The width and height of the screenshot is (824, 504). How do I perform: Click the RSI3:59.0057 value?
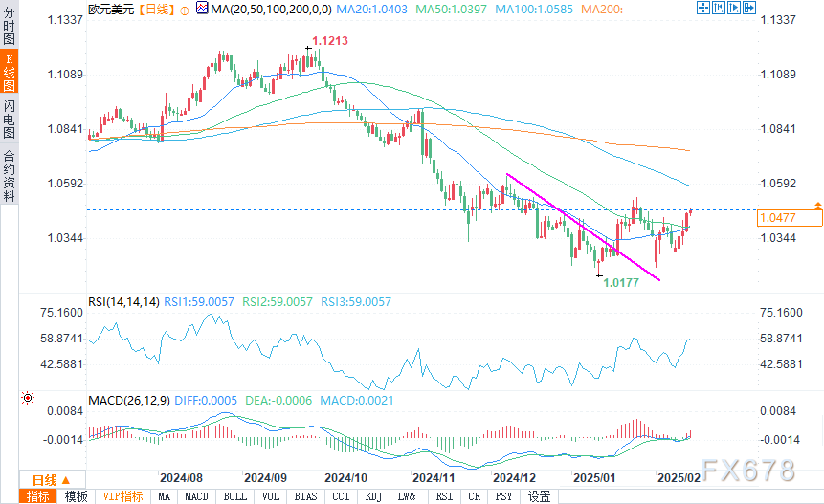pos(356,302)
